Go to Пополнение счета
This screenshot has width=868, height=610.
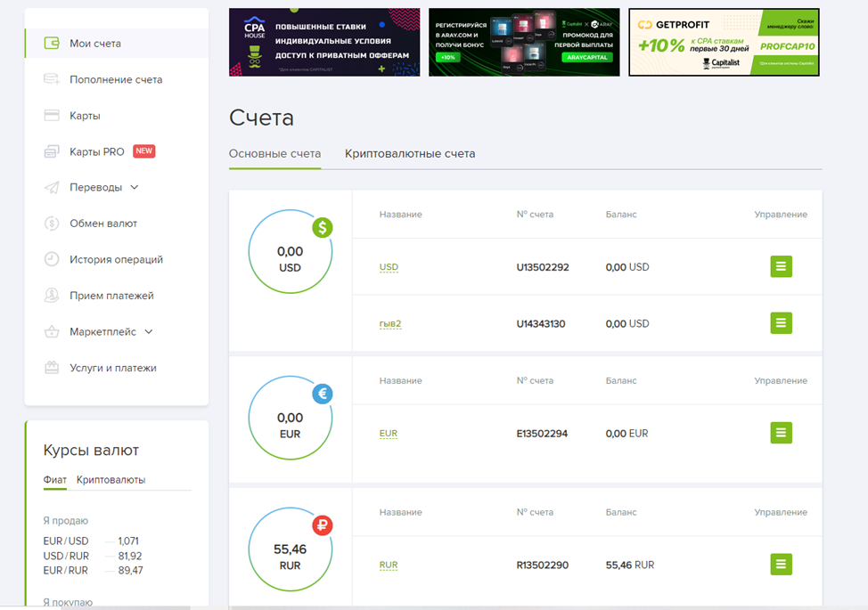coord(117,79)
